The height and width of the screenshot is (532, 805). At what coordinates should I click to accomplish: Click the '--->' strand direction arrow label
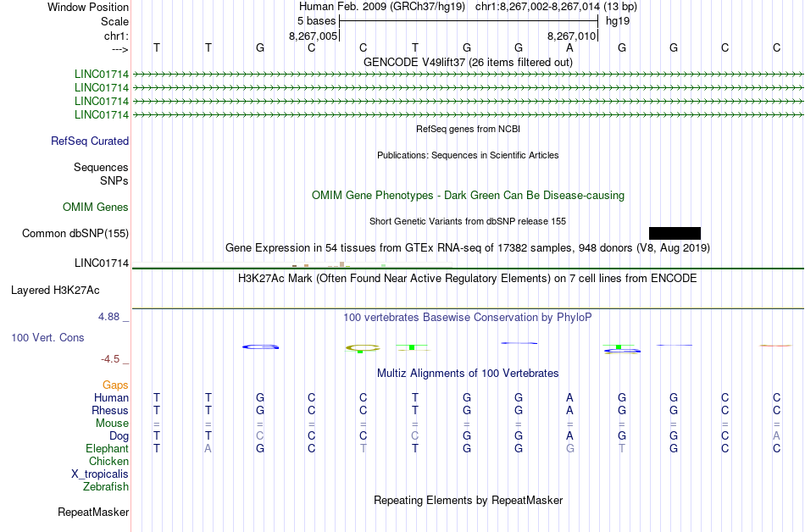pos(120,49)
